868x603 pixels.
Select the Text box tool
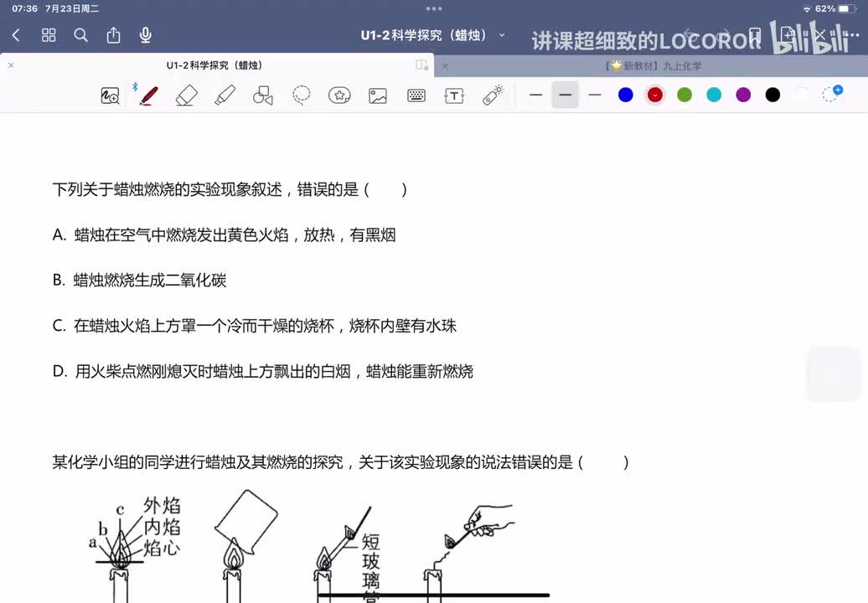coord(454,95)
